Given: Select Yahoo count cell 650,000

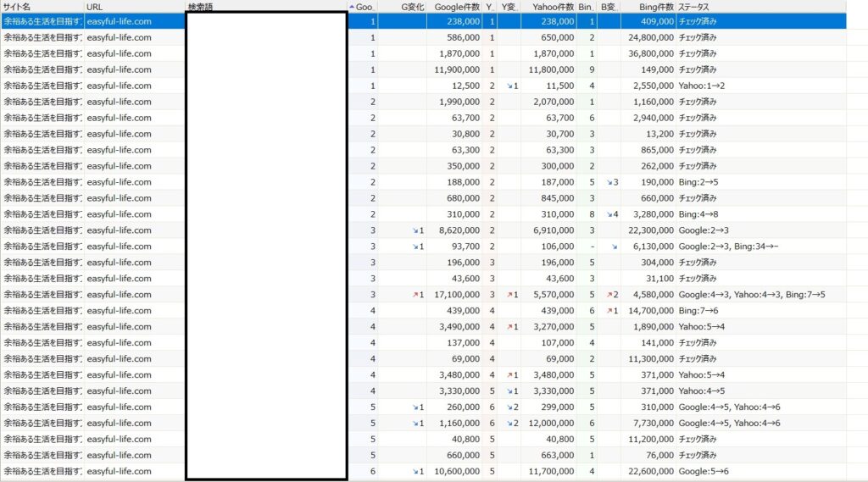Looking at the screenshot, I should pos(558,37).
